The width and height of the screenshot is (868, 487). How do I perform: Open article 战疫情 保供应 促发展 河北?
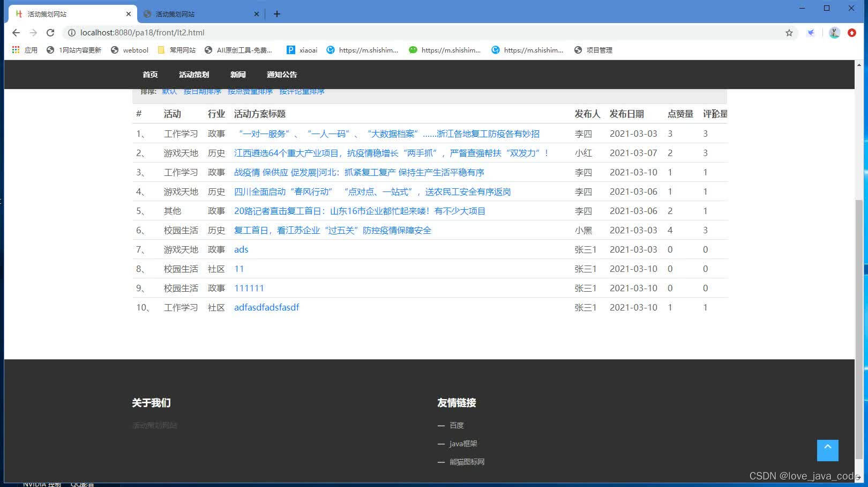[359, 172]
